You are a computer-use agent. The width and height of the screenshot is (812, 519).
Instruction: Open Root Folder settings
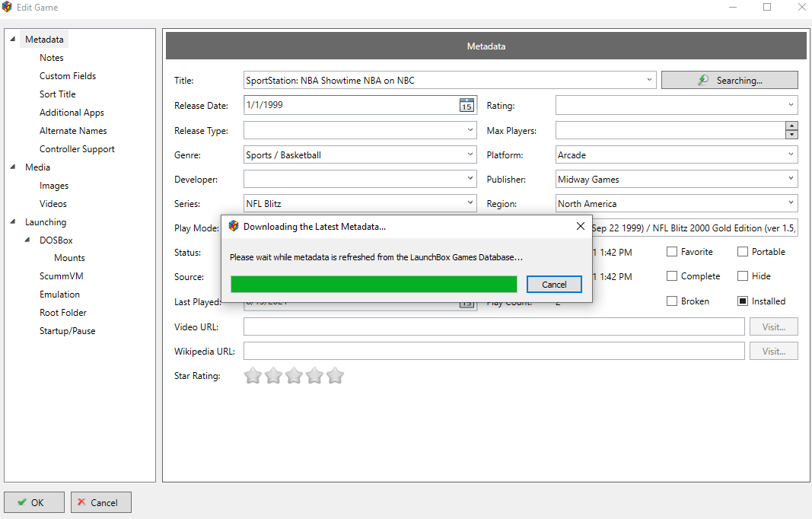62,312
